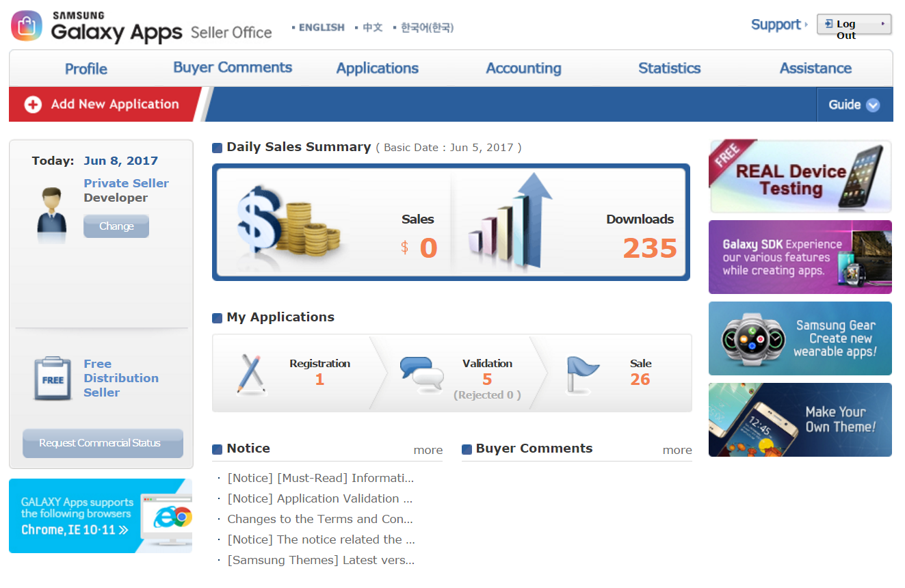Open the [Must-Read] Informati... notice
Viewport: 905px width, 588px height.
(321, 478)
